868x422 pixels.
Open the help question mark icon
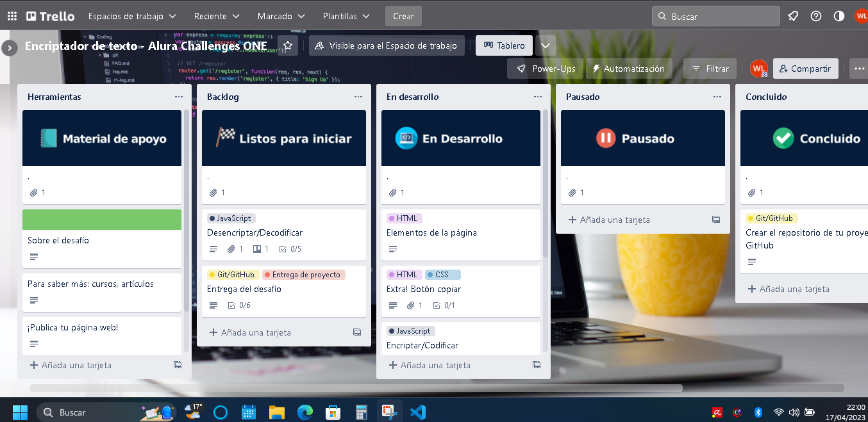pyautogui.click(x=816, y=16)
